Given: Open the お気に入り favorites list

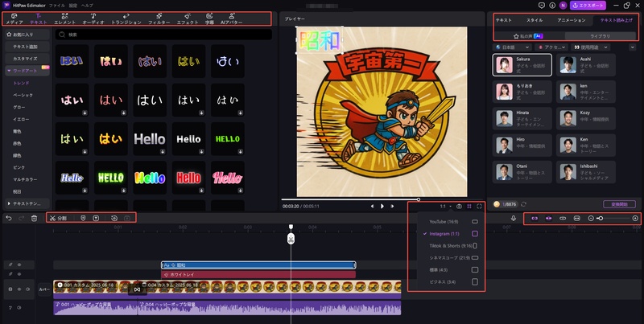Looking at the screenshot, I should pyautogui.click(x=27, y=35).
